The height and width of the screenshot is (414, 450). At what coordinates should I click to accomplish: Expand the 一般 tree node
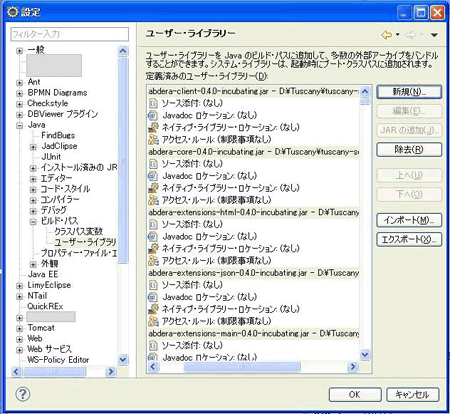click(x=20, y=51)
